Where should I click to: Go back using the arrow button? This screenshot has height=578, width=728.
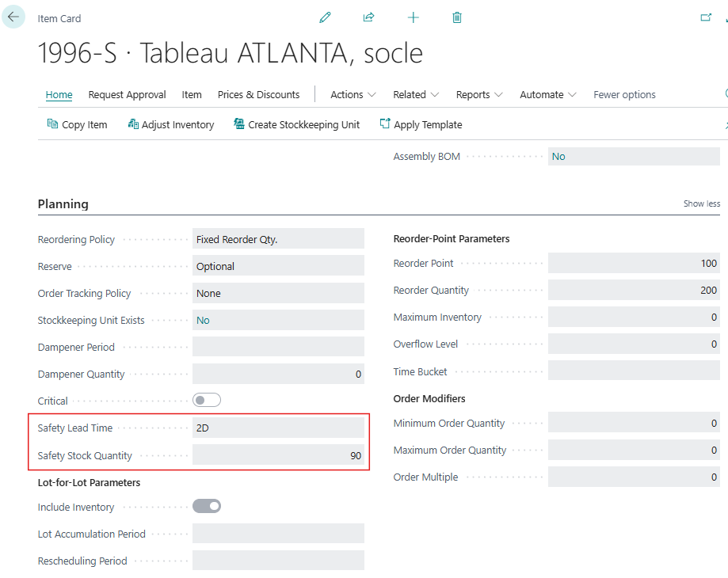coord(13,17)
